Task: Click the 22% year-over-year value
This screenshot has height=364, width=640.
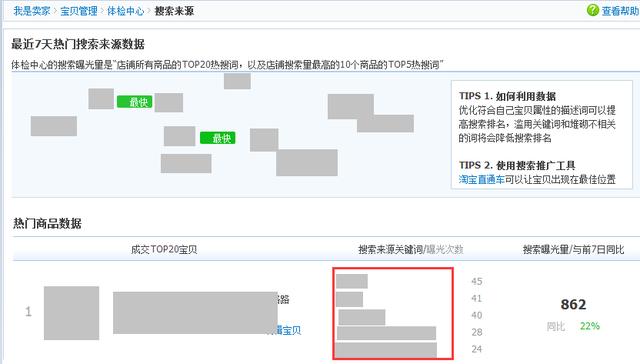Action: [590, 326]
